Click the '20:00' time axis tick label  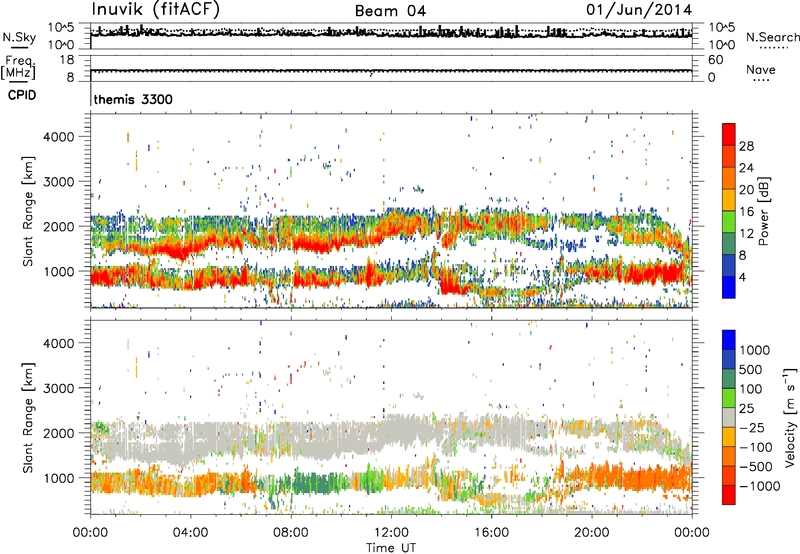coord(591,533)
